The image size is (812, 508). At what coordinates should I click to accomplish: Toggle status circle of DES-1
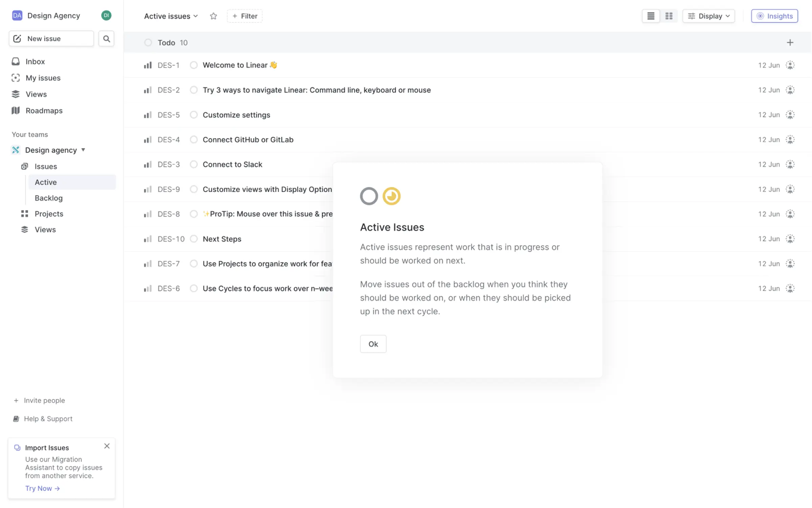(194, 65)
